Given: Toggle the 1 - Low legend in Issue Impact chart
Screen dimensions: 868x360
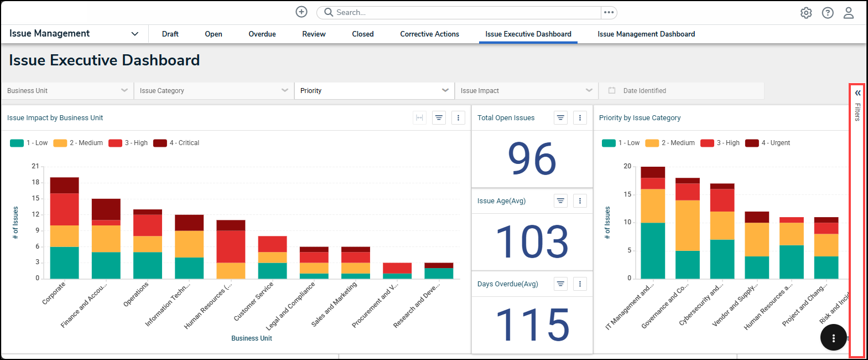Looking at the screenshot, I should [29, 143].
